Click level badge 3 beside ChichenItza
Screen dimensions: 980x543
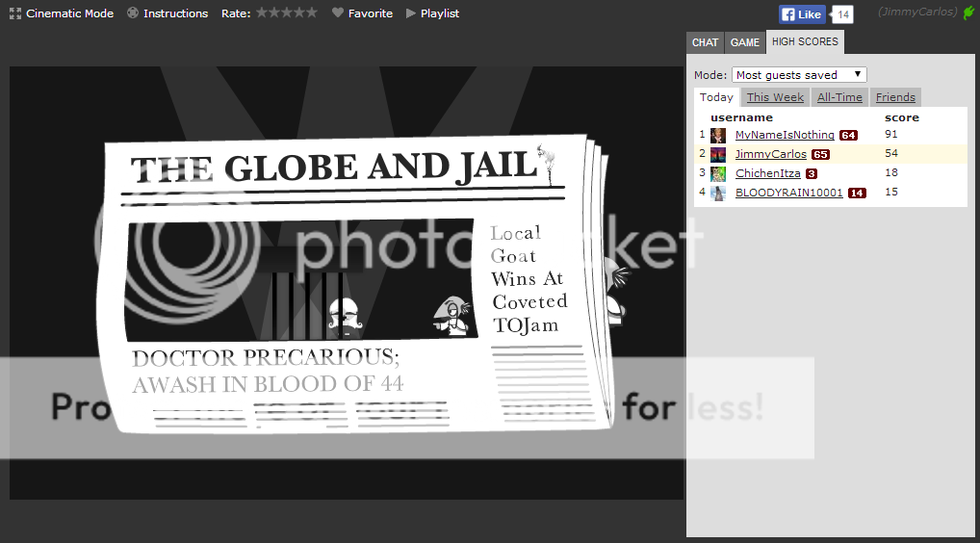[812, 174]
